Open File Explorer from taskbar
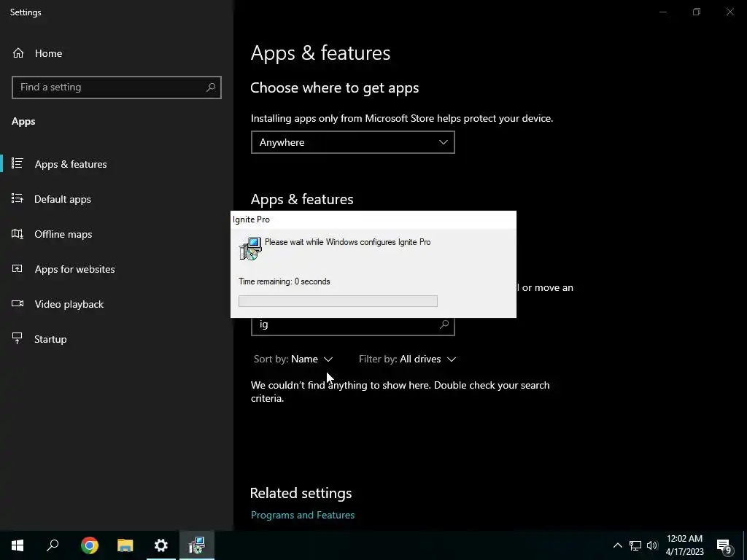Image resolution: width=747 pixels, height=560 pixels. pos(125,545)
